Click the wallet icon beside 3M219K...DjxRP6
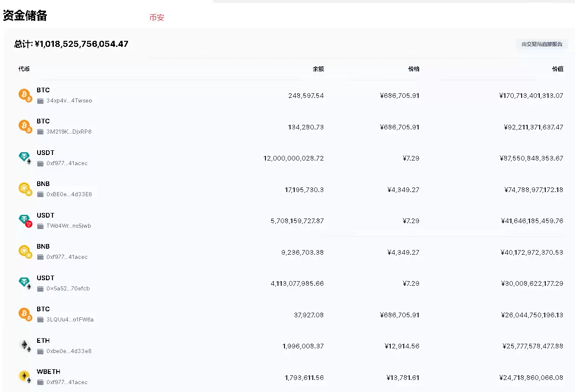The width and height of the screenshot is (575, 392). pos(40,132)
